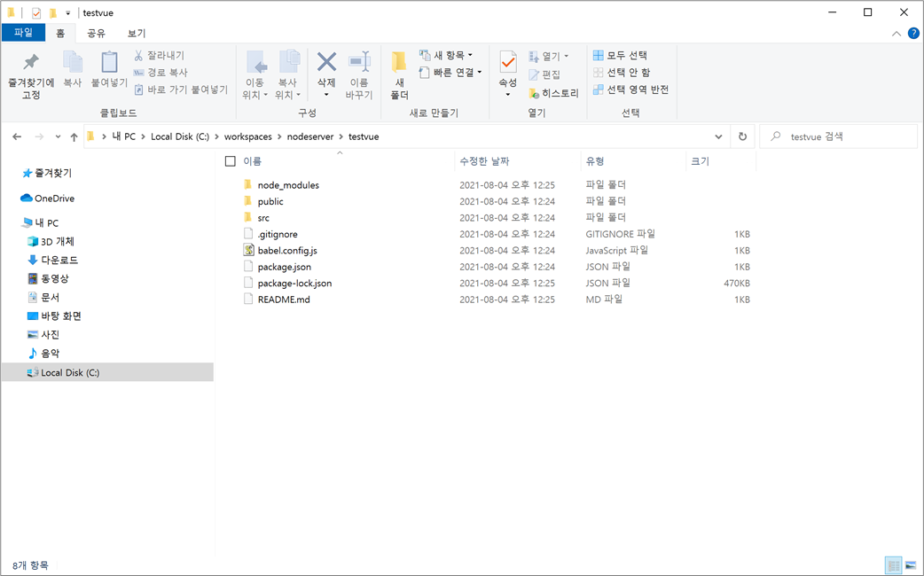Choose Paste shortcut (바로 가기 붙여넣기)
Viewport: 924px width, 576px height.
pos(180,90)
